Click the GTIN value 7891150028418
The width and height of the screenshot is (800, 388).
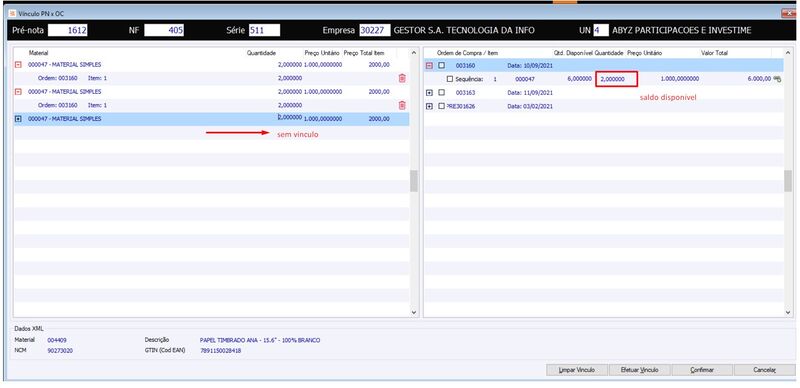[220, 351]
